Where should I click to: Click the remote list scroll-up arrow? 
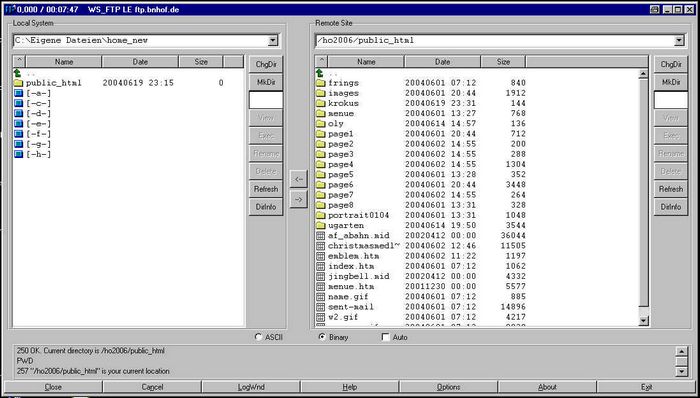pyautogui.click(x=643, y=74)
